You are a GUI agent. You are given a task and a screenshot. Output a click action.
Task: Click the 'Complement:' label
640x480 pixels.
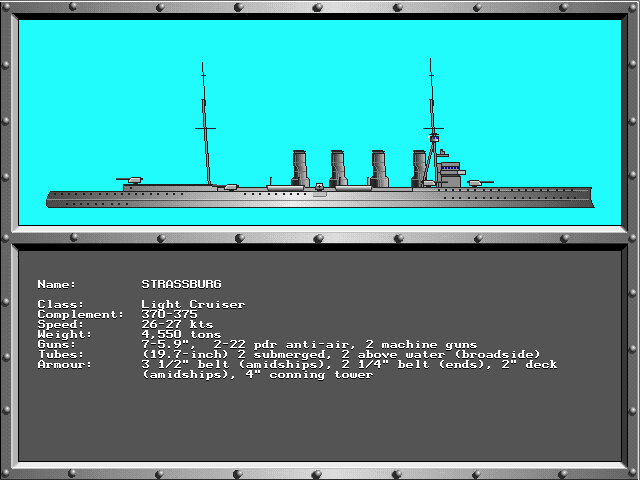pos(80,314)
